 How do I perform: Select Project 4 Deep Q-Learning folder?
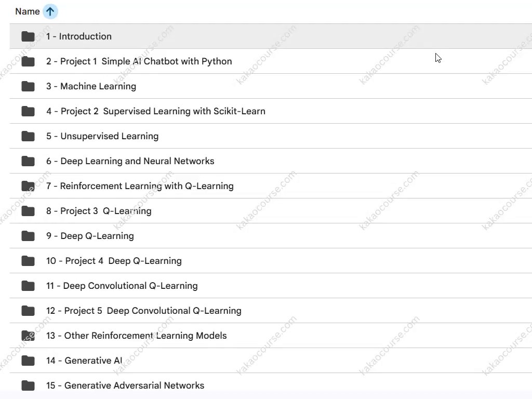click(x=114, y=261)
